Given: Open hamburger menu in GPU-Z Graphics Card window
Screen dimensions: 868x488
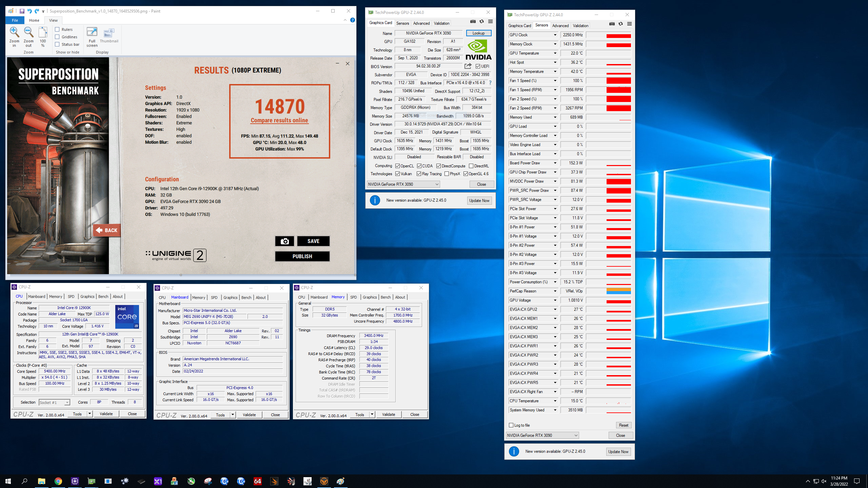Looking at the screenshot, I should click(490, 21).
